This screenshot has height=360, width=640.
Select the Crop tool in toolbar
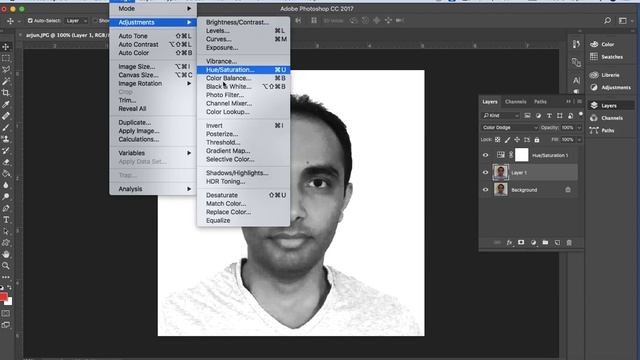point(6,93)
